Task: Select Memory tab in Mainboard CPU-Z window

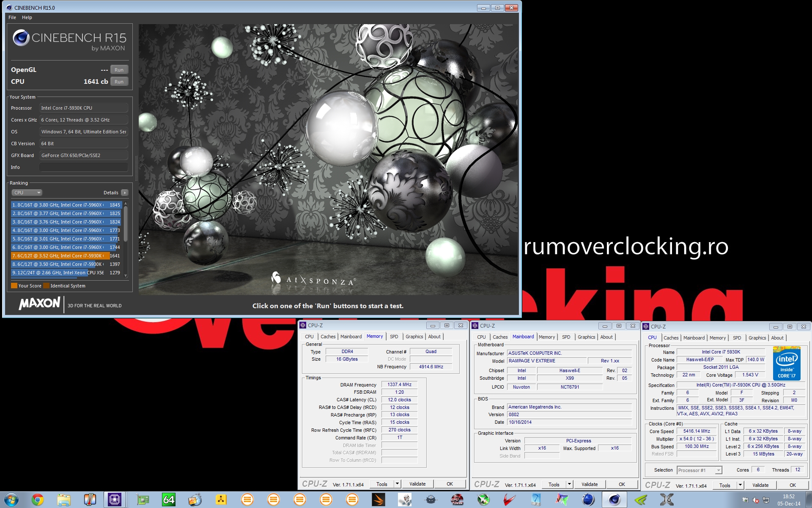Action: click(x=547, y=337)
